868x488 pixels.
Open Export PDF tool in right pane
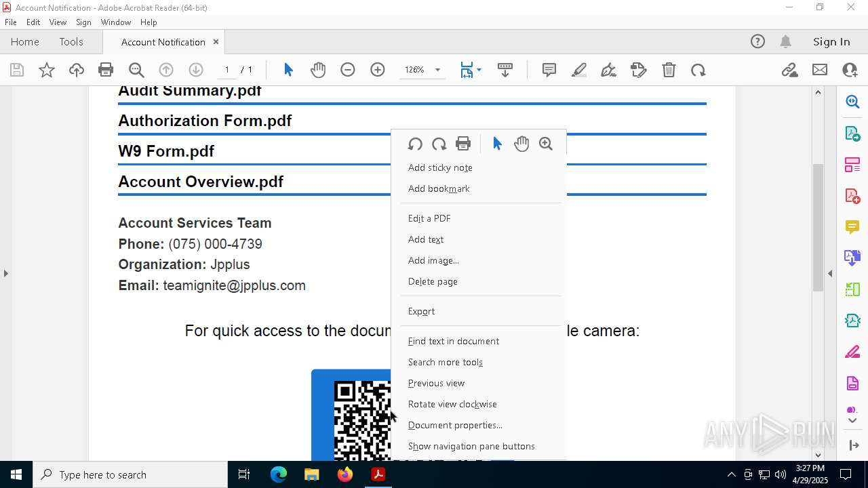click(852, 133)
